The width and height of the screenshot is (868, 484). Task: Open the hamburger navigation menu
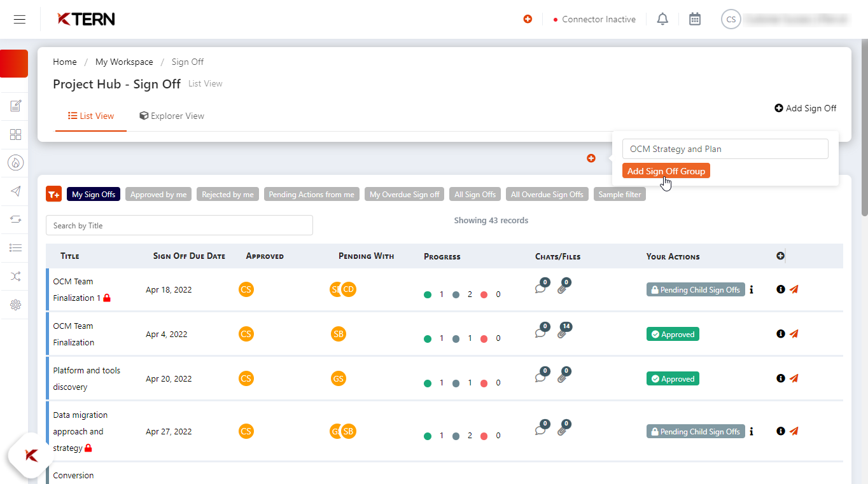(20, 19)
